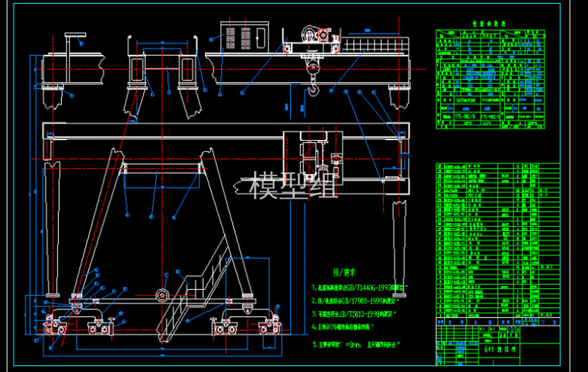Screen dimensions: 588x372
Task: Click the drawing name text in the title block
Action: click(500, 349)
